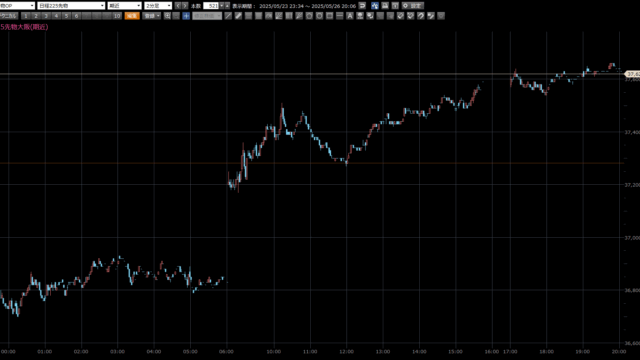Select the horizontal line drawing tool
This screenshot has width=640, height=360.
point(340,16)
